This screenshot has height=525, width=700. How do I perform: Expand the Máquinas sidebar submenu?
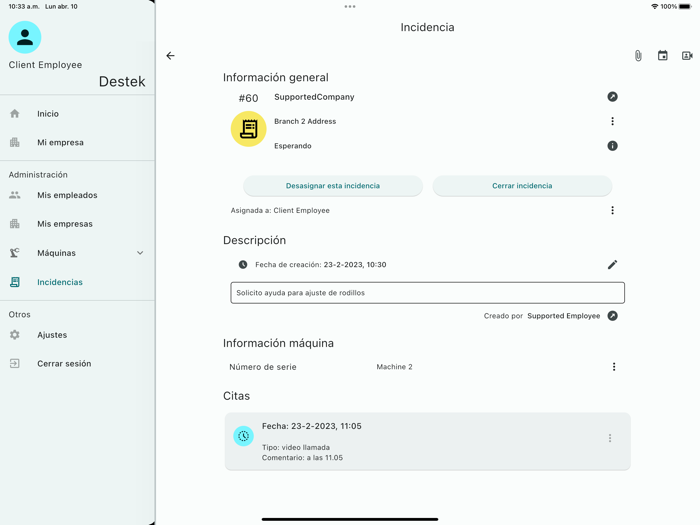140,253
